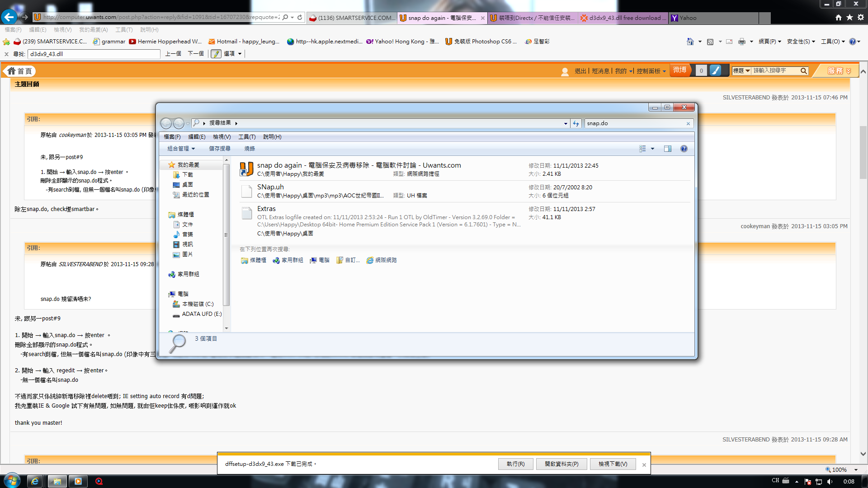Search again in 網際網路
This screenshot has width=868, height=488.
click(382, 260)
